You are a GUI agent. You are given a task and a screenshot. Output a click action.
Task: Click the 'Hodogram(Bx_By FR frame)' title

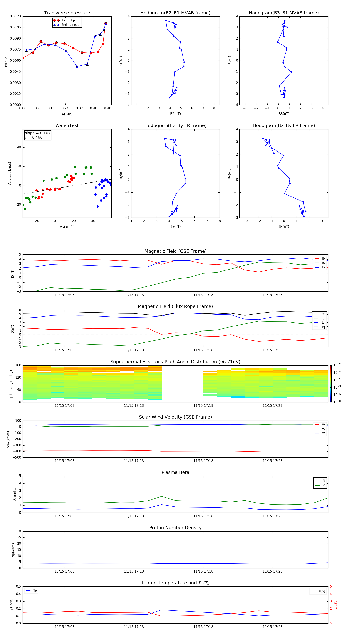(x=284, y=125)
